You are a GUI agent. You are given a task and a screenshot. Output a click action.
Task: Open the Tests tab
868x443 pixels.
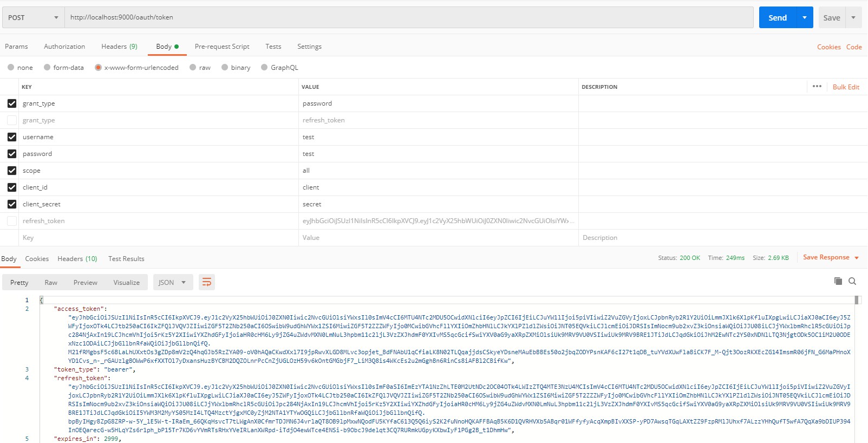click(273, 47)
